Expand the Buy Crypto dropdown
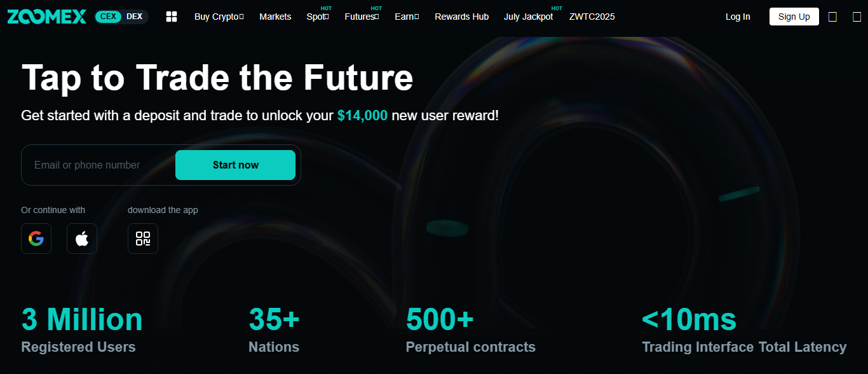The width and height of the screenshot is (868, 374). 219,17
